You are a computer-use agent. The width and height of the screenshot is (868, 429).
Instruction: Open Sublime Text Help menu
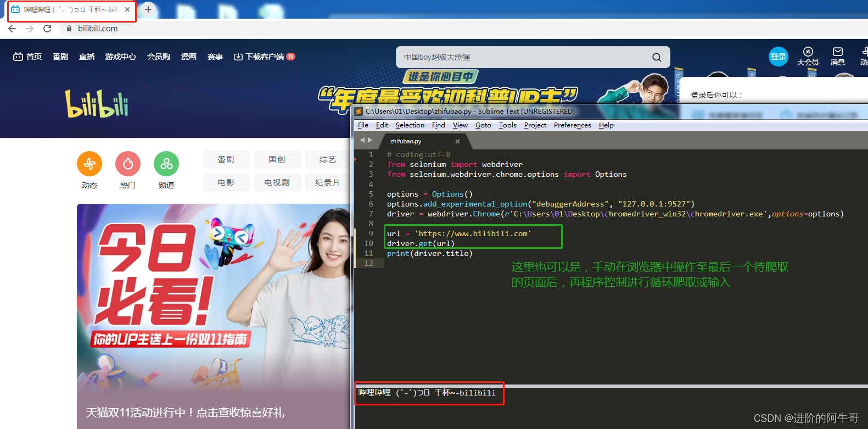point(606,125)
